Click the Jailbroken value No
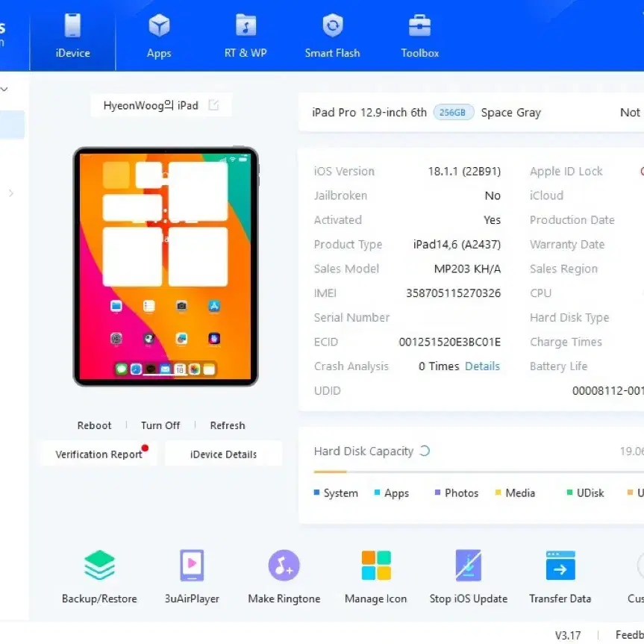This screenshot has width=644, height=644. click(493, 196)
